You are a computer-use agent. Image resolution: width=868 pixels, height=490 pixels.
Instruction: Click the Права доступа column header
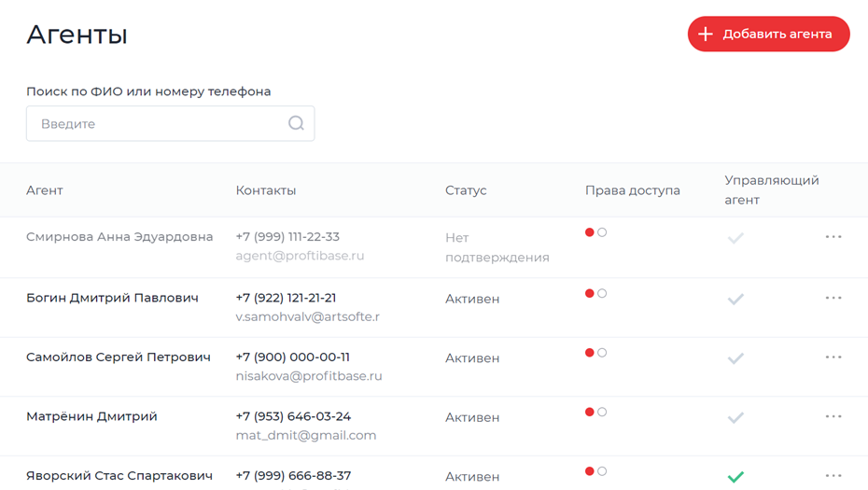point(632,190)
